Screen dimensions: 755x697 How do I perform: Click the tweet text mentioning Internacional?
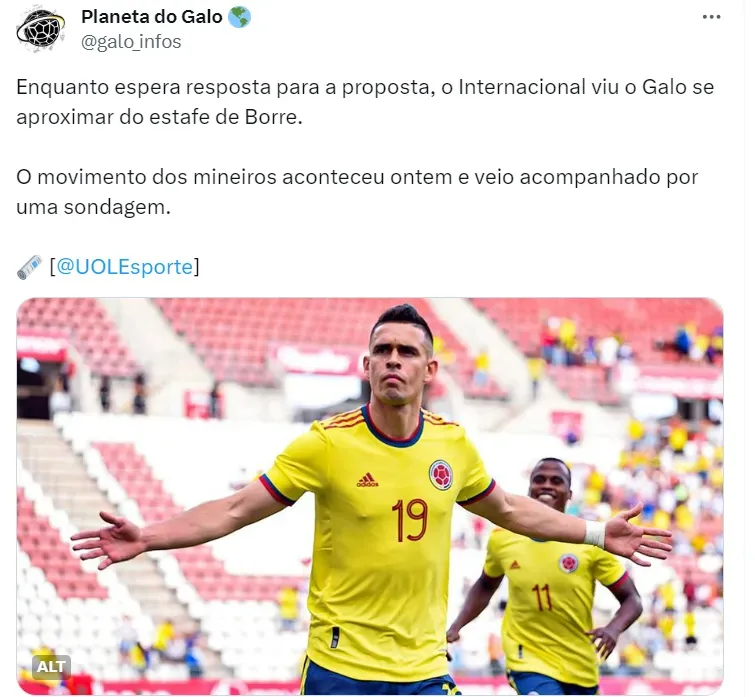tap(365, 102)
